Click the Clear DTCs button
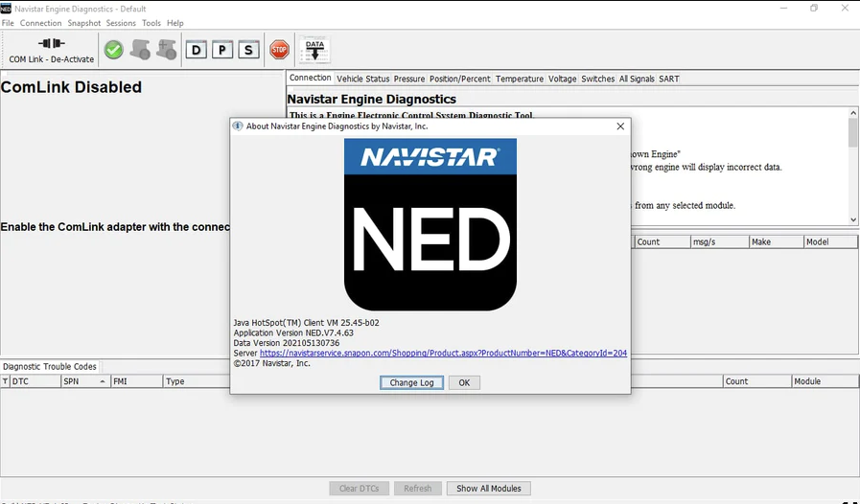The image size is (860, 504). click(360, 488)
